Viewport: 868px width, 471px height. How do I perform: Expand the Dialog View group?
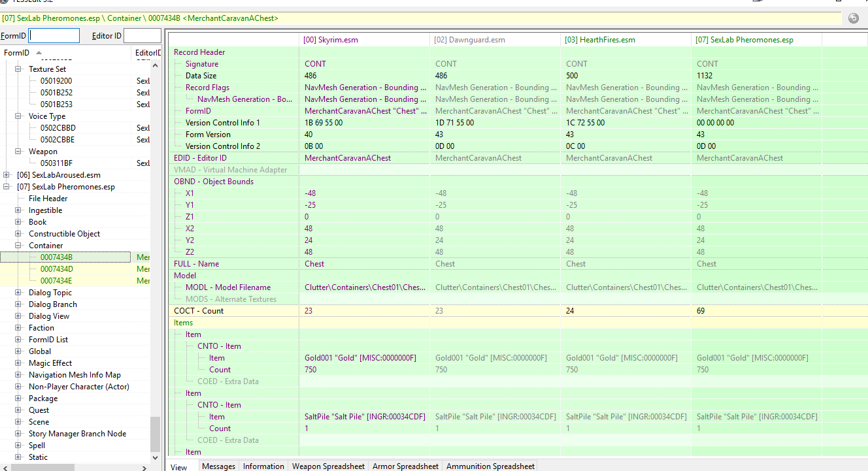coord(18,316)
